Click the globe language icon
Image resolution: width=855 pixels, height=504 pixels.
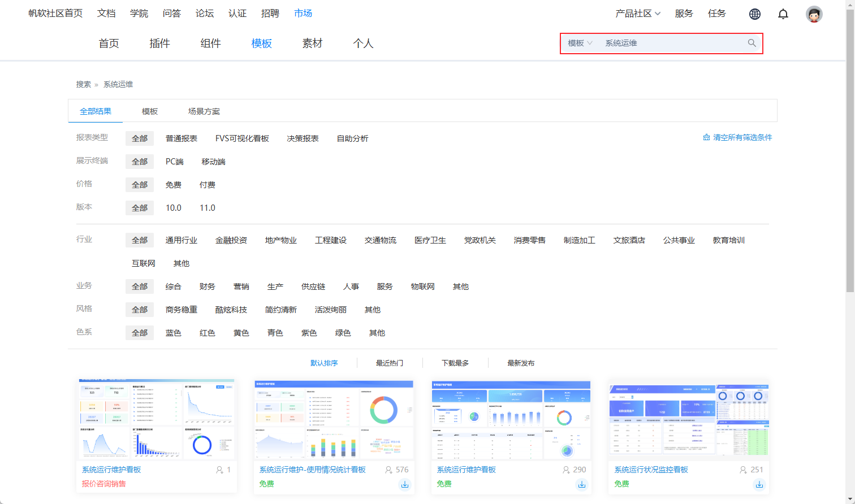click(x=754, y=14)
